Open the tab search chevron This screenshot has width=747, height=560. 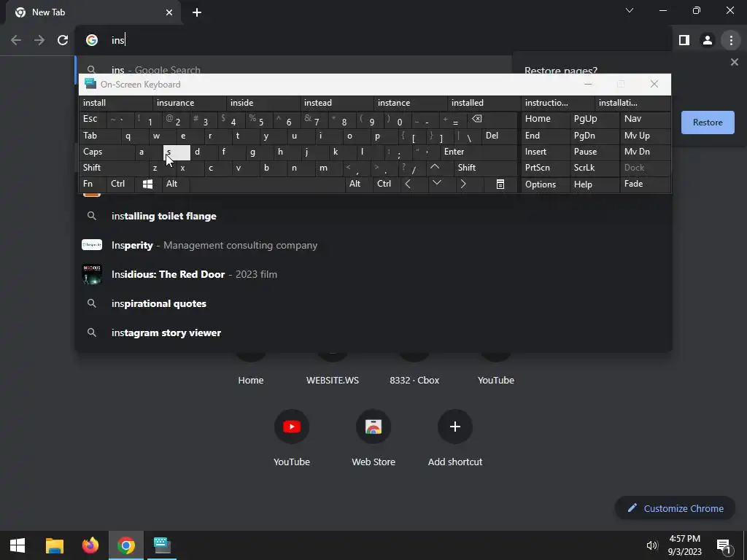630,10
